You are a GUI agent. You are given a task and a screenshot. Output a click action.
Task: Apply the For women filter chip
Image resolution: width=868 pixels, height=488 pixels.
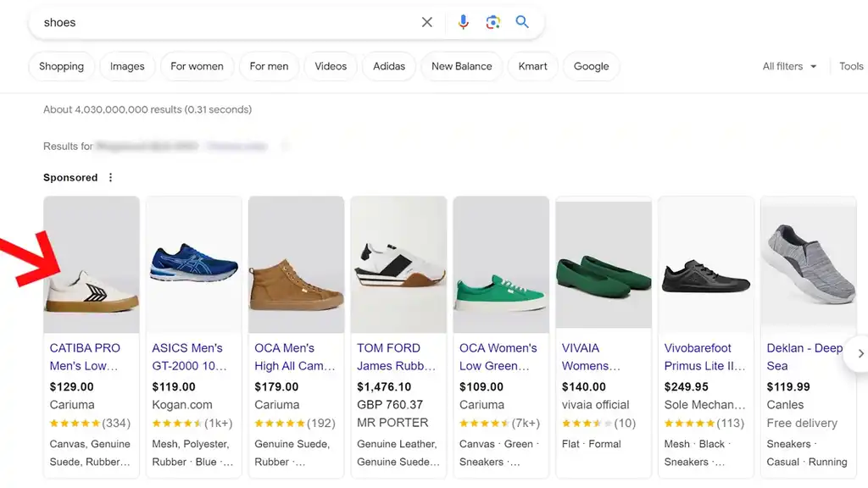point(197,66)
